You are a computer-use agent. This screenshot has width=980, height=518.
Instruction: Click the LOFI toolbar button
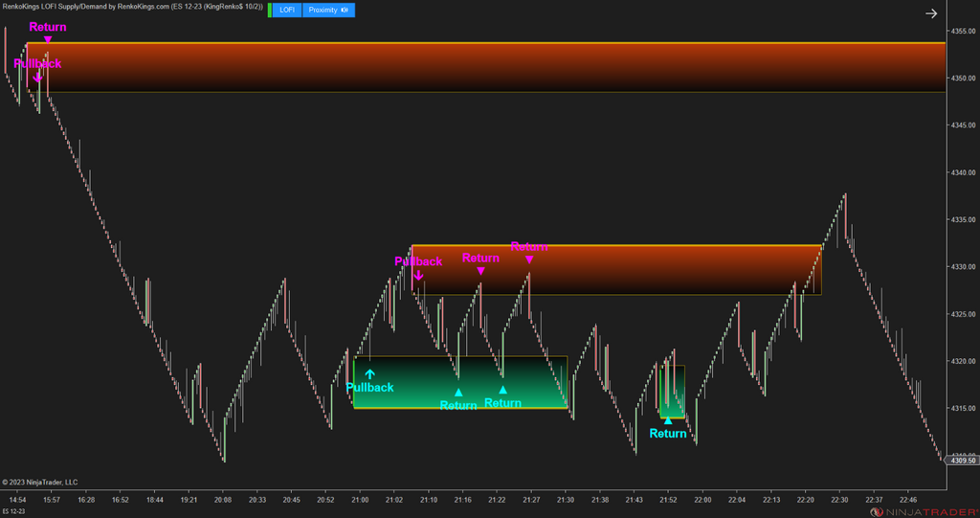(x=287, y=10)
